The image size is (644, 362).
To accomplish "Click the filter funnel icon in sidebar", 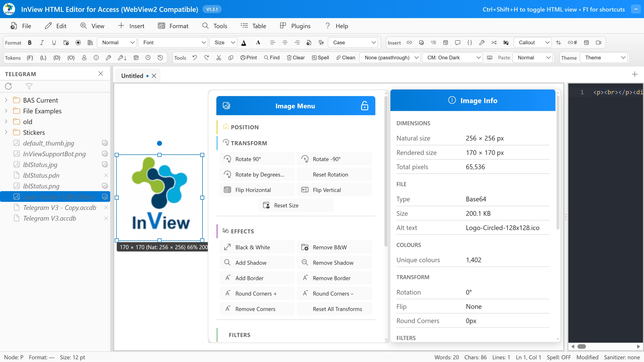I will (x=29, y=86).
